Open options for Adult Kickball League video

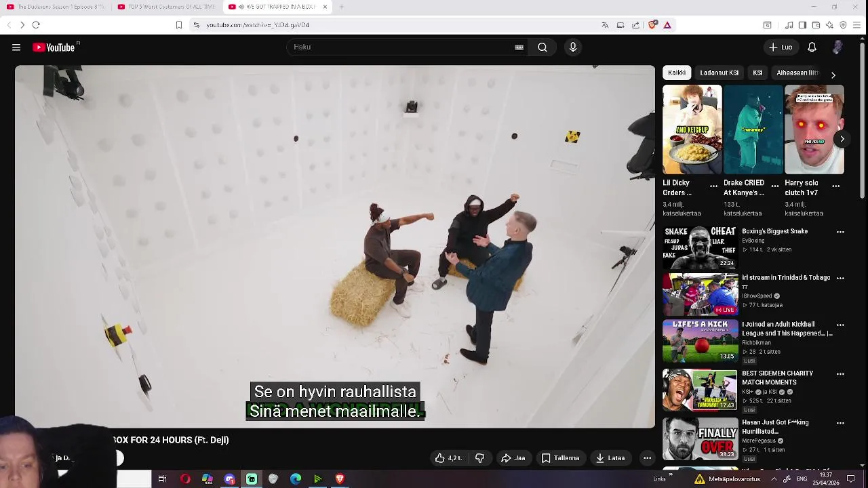click(840, 325)
